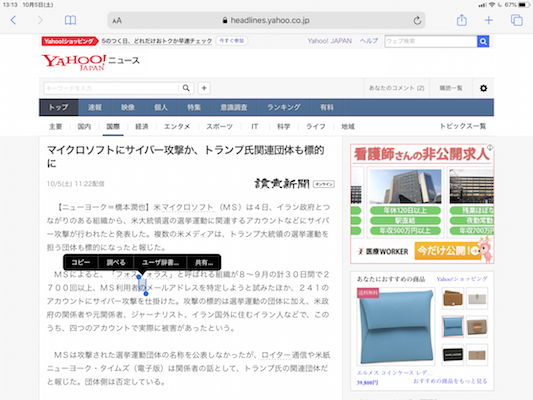Tap the headlines.yahoo.co.jp address bar

point(266,20)
